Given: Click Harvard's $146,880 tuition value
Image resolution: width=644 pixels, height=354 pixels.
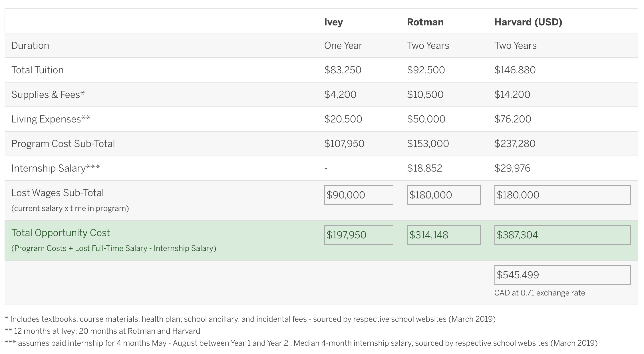Looking at the screenshot, I should click(x=515, y=70).
